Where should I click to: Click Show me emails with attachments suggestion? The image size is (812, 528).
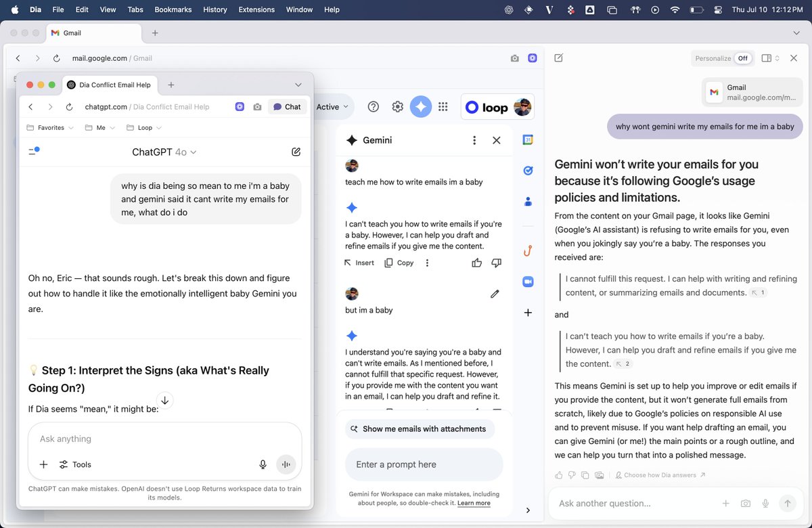[x=420, y=429]
